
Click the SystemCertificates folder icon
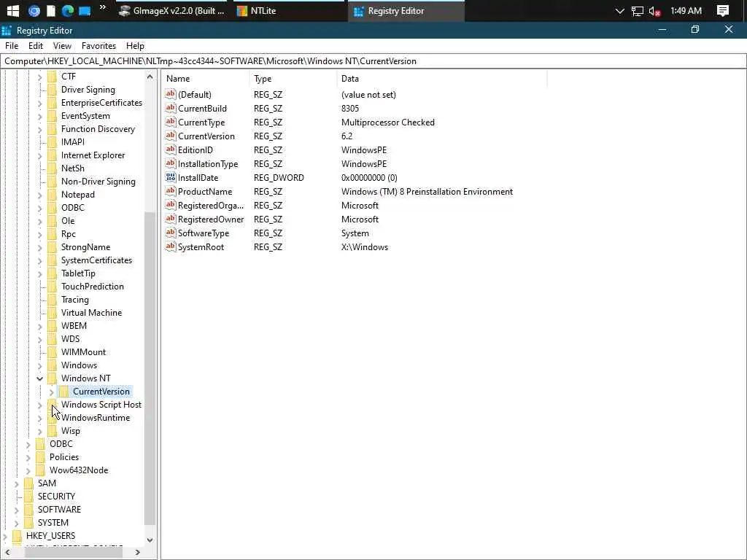click(53, 260)
